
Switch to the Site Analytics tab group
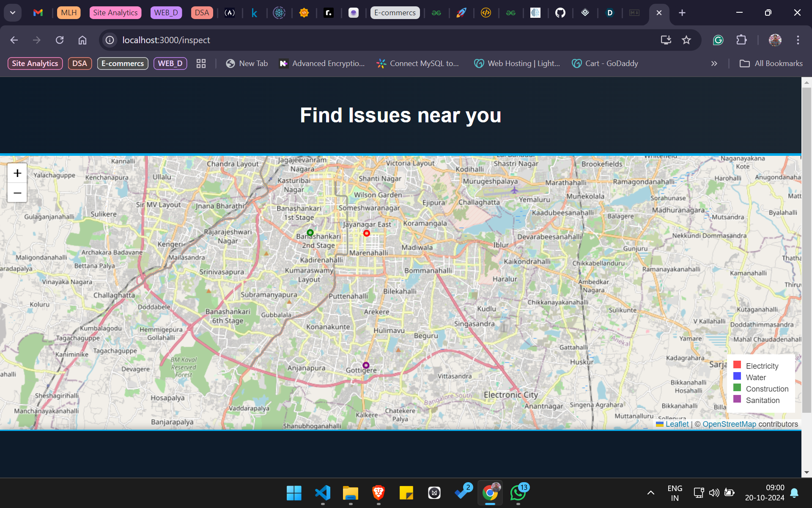click(115, 13)
